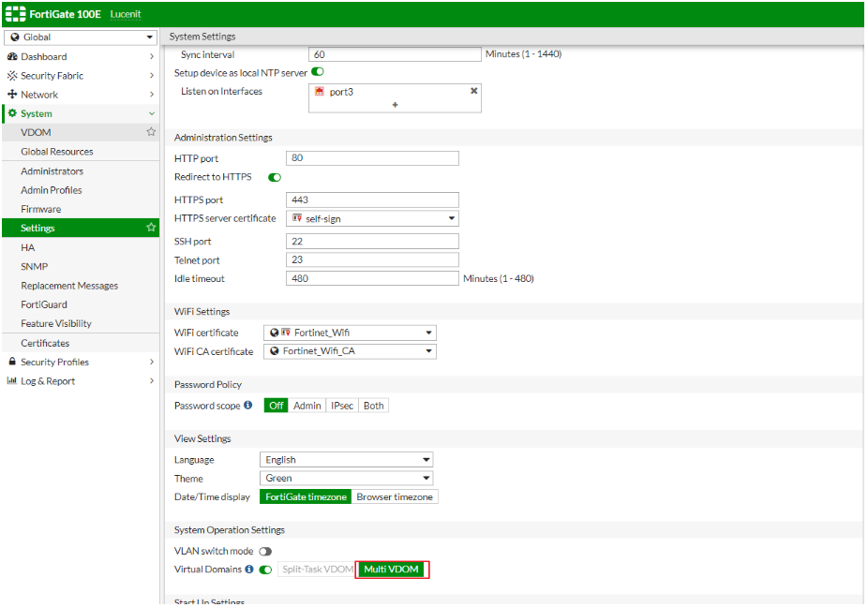Click the FortiGate logo icon
868x607 pixels.
coord(15,14)
